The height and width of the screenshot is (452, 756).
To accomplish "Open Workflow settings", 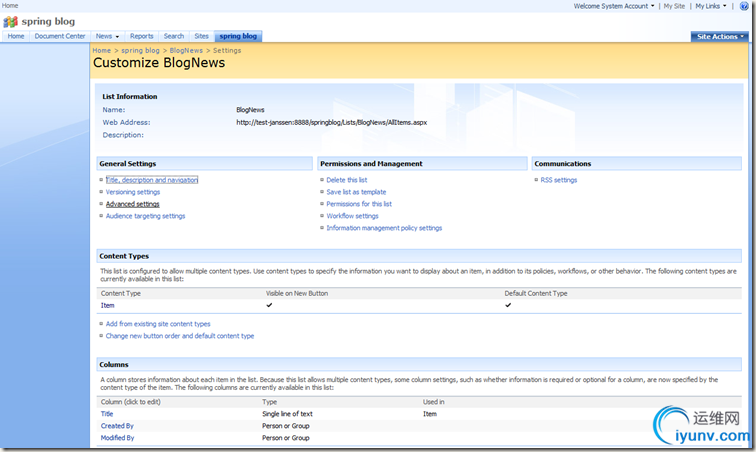I will [x=352, y=216].
